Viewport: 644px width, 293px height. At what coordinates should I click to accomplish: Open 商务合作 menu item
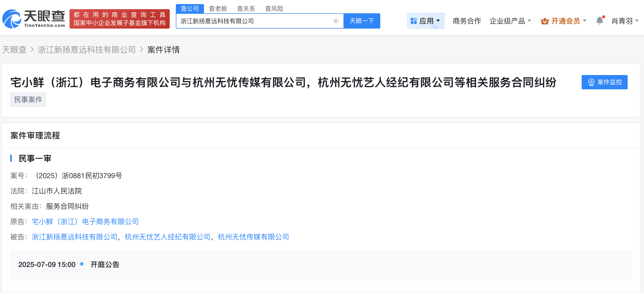click(x=467, y=21)
